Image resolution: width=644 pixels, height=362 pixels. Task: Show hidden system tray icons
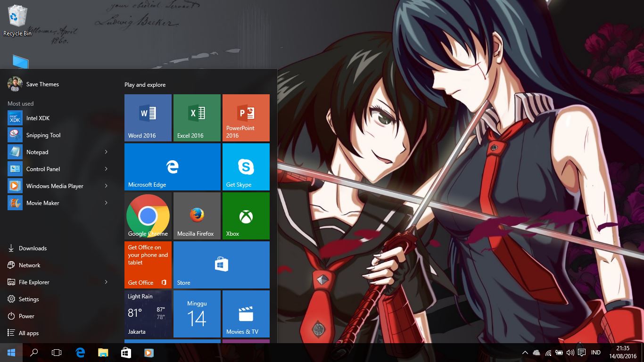point(525,353)
